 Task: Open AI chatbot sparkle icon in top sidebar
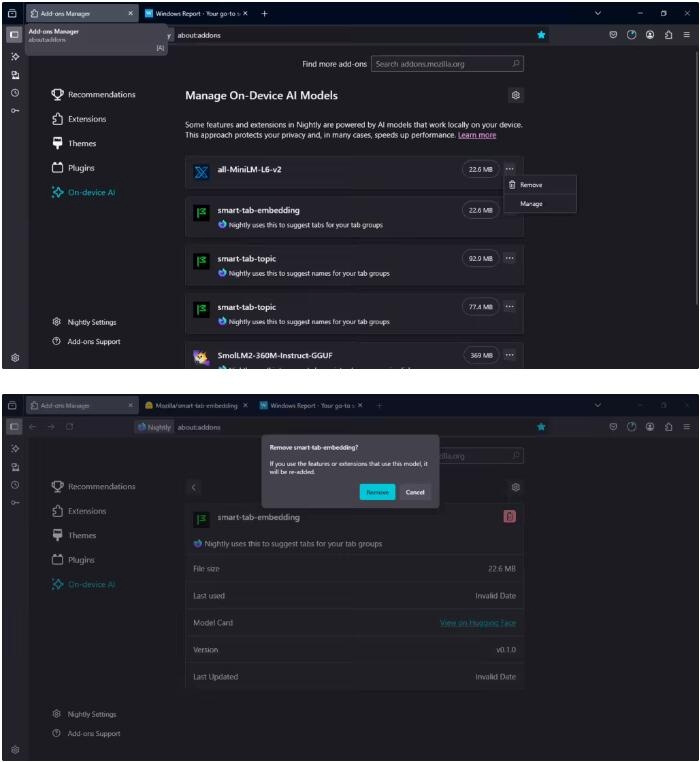pos(15,56)
